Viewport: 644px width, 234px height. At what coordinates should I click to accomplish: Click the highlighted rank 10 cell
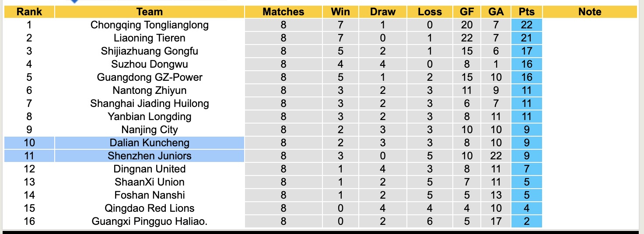29,143
